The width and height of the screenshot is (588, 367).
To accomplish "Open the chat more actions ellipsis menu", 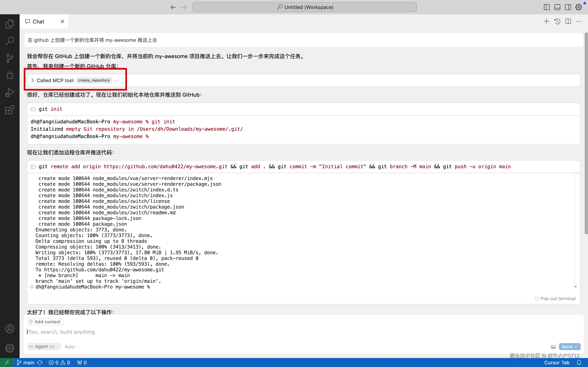I will click(x=579, y=21).
